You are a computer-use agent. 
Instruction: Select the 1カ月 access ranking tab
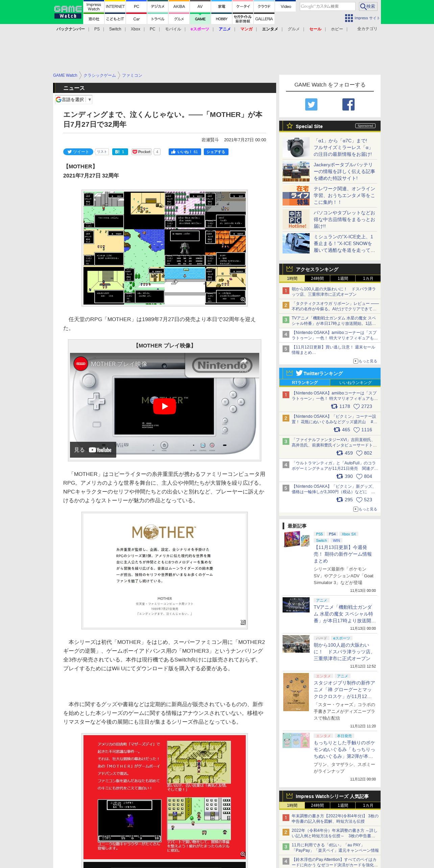coord(368,279)
